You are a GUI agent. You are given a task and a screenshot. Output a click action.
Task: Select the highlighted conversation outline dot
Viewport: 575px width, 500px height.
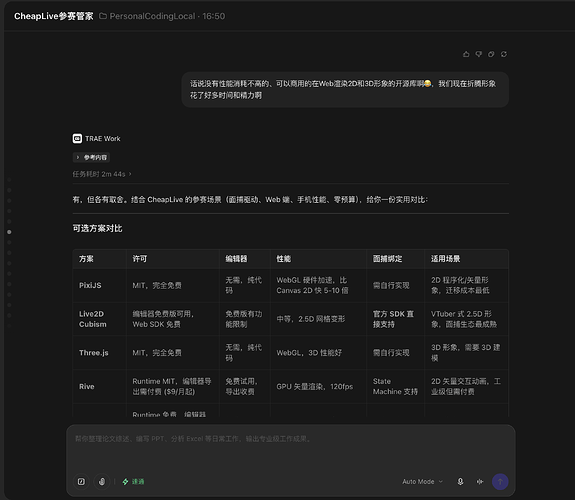(x=9, y=232)
